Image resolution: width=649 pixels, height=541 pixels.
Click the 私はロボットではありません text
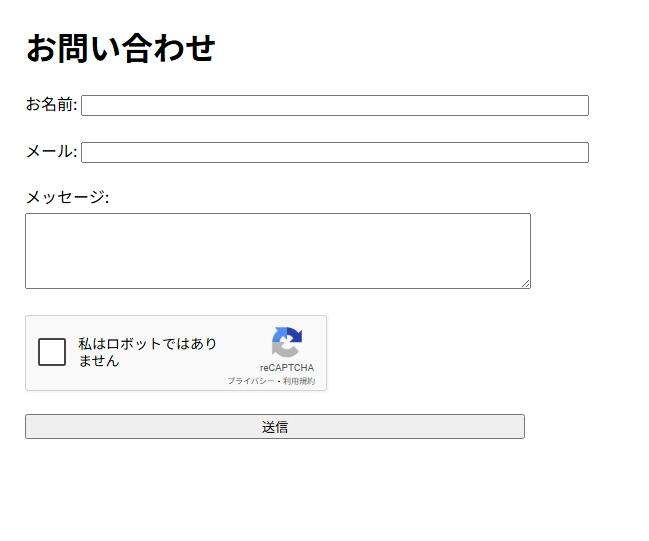pyautogui.click(x=147, y=352)
